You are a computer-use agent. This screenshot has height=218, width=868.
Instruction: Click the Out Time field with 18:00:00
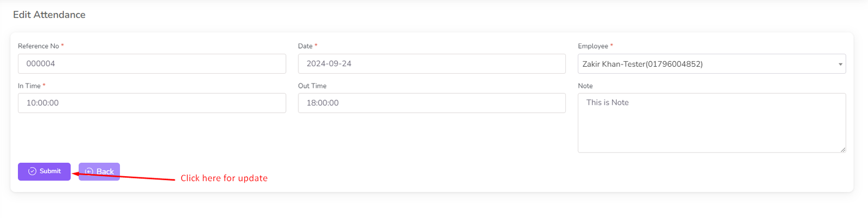point(431,103)
